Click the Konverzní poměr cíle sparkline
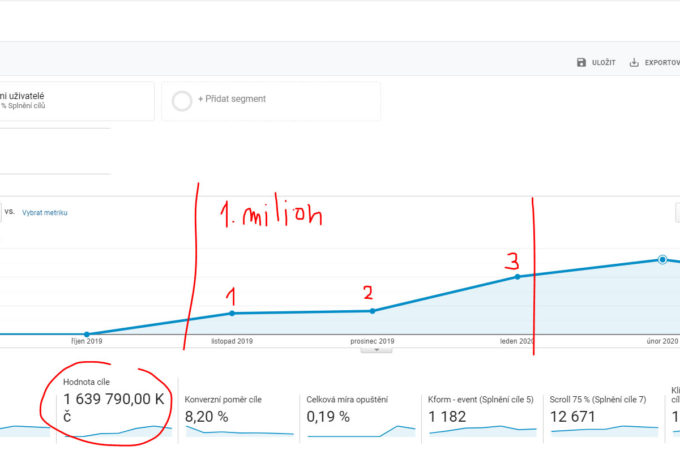 coord(238,431)
